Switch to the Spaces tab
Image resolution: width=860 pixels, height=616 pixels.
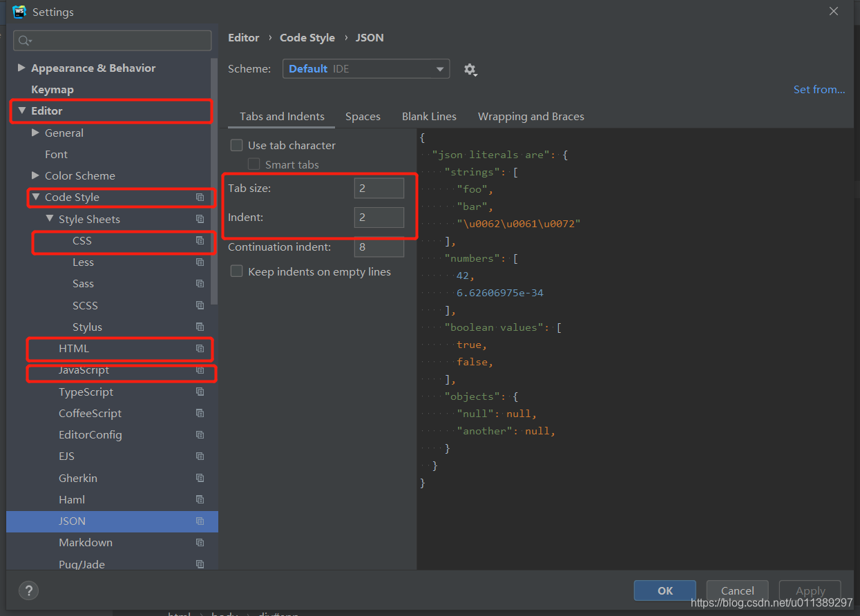(x=363, y=117)
